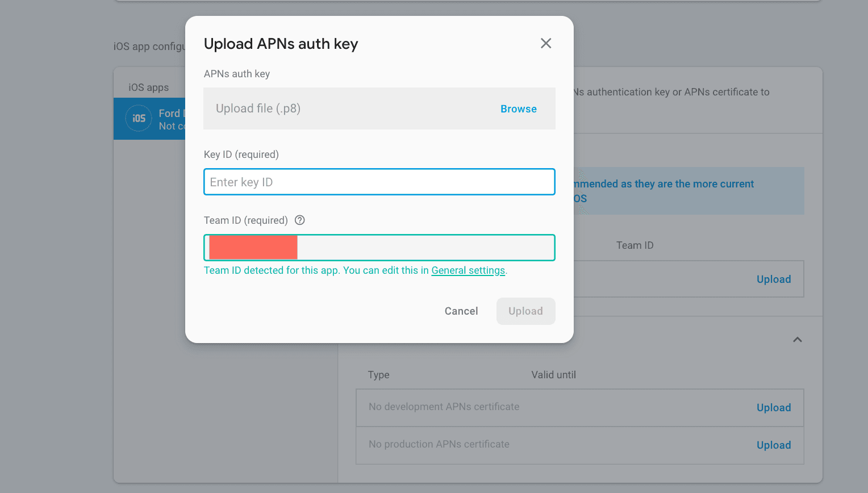The image size is (868, 493).
Task: Click the round iOS app icon in sidebar
Action: pyautogui.click(x=139, y=119)
